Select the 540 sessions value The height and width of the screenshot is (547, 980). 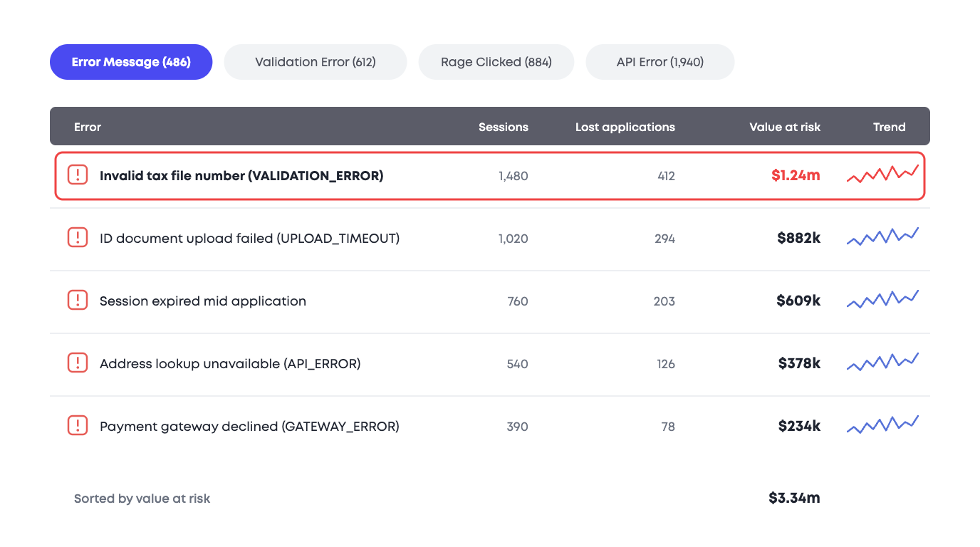[x=518, y=363]
